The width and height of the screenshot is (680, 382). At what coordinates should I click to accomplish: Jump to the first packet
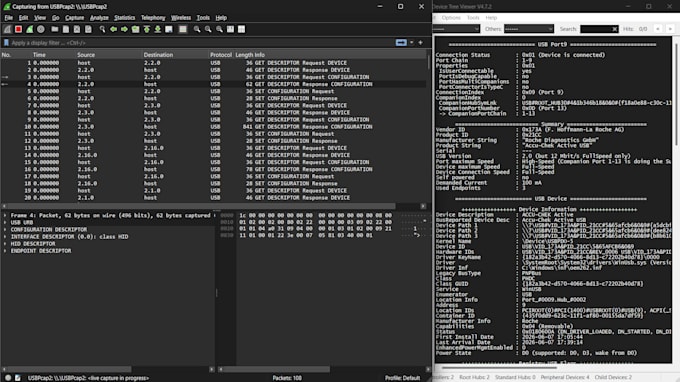[147, 29]
